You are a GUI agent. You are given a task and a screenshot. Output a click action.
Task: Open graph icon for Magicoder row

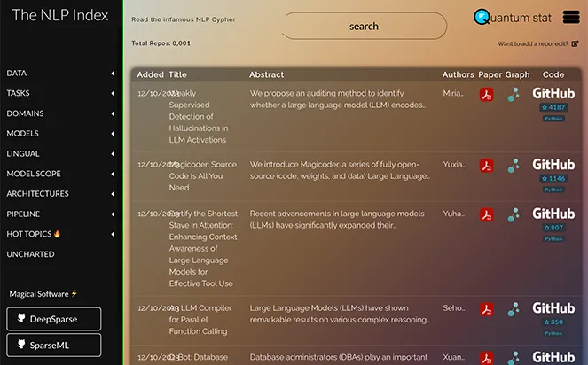514,166
